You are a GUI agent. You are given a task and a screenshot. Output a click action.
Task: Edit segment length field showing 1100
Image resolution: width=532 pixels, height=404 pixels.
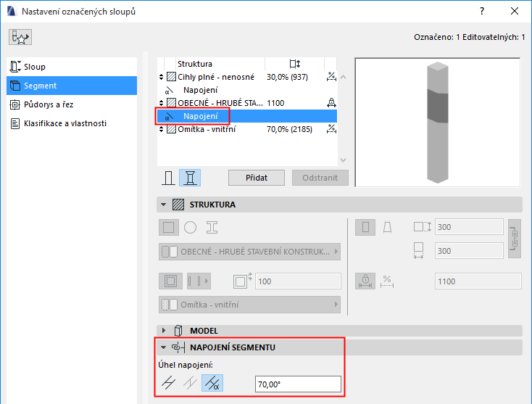tap(478, 281)
